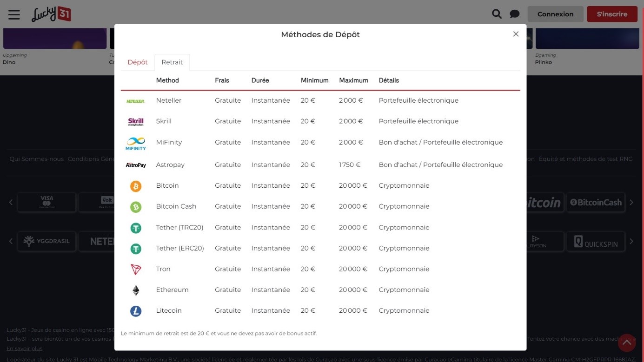Click the Tether ERC20 coin icon
644x362 pixels.
click(136, 249)
